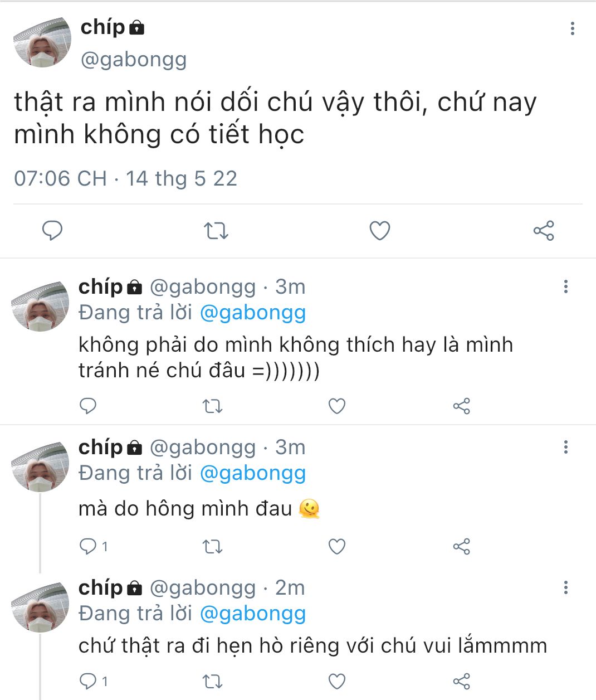
Task: Share the "hẹn hò riêng với chú" reply
Action: [462, 681]
